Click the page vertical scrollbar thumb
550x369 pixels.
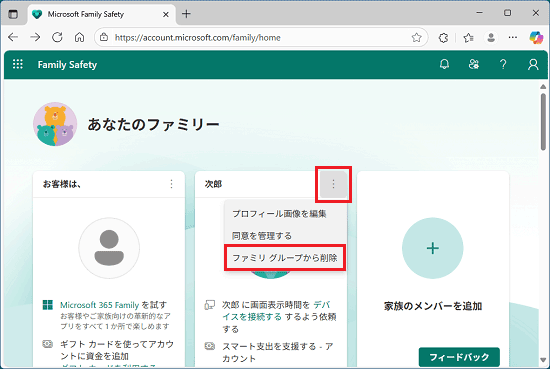[x=543, y=122]
